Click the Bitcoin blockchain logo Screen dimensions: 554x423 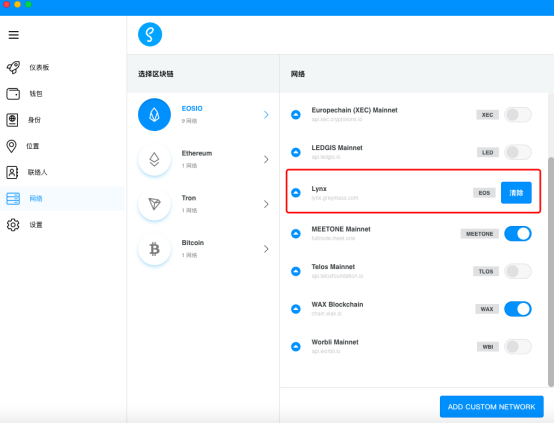tap(154, 249)
